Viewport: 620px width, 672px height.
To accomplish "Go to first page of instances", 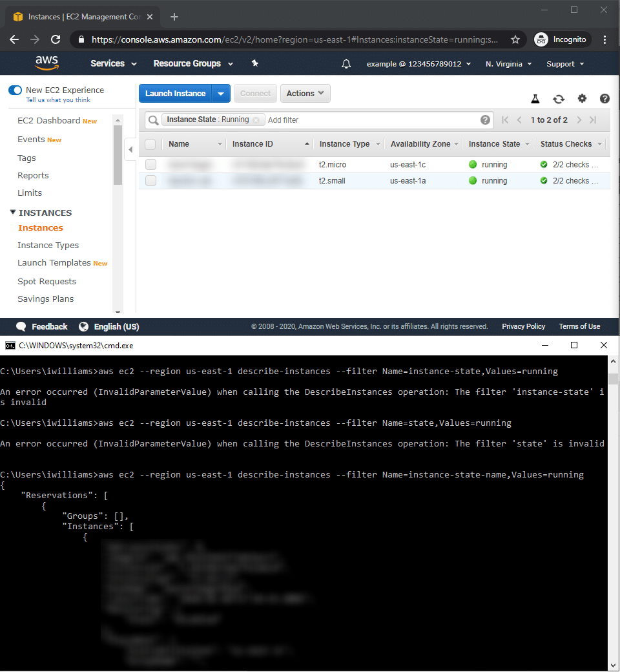I will (505, 120).
